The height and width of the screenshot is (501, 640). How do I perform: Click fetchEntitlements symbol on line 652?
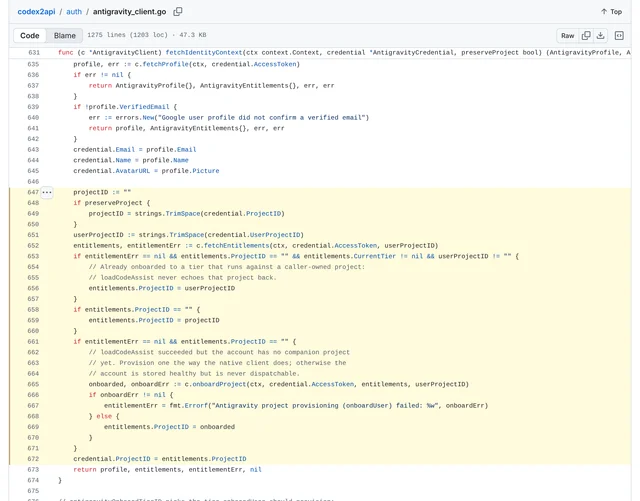point(237,245)
